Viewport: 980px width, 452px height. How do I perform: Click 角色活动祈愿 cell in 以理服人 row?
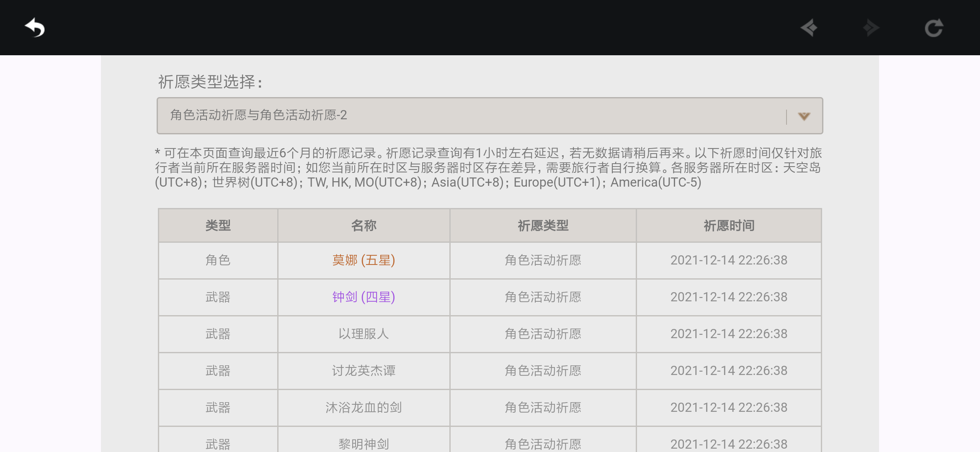[543, 334]
